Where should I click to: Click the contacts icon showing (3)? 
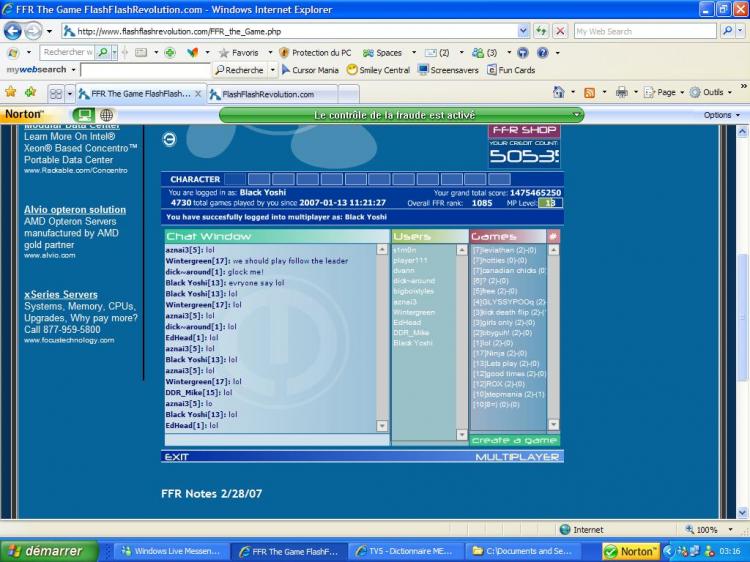(x=477, y=53)
